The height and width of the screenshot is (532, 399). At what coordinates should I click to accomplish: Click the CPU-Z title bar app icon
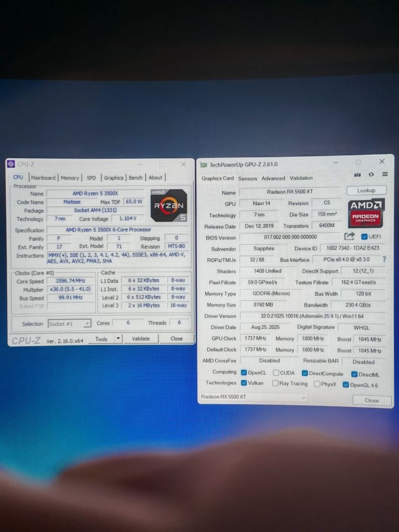[x=11, y=164]
